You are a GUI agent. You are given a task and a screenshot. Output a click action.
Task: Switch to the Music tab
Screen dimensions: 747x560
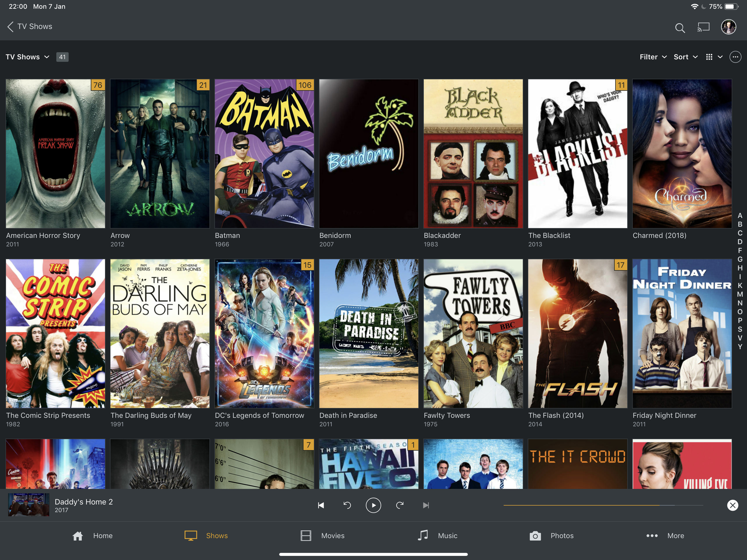coord(438,536)
